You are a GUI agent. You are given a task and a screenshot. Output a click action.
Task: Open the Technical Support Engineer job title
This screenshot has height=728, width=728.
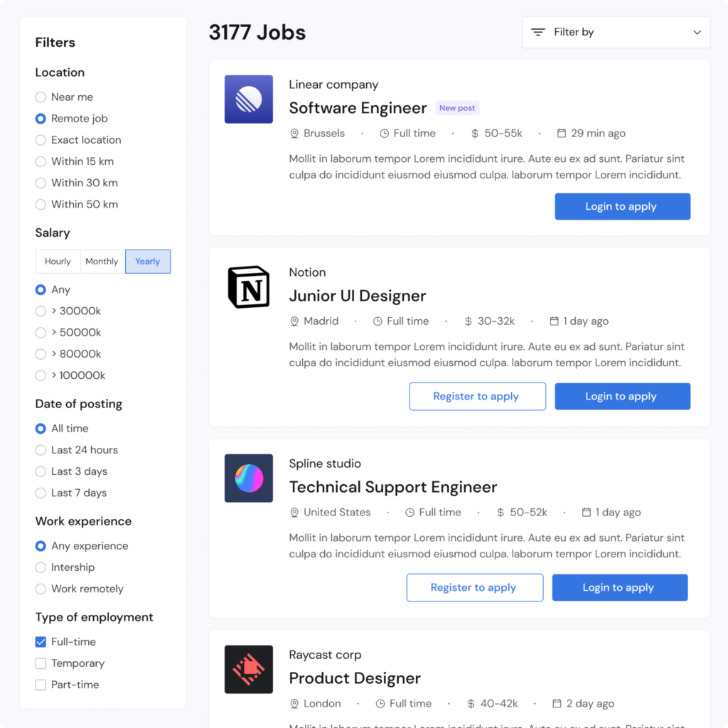tap(392, 487)
